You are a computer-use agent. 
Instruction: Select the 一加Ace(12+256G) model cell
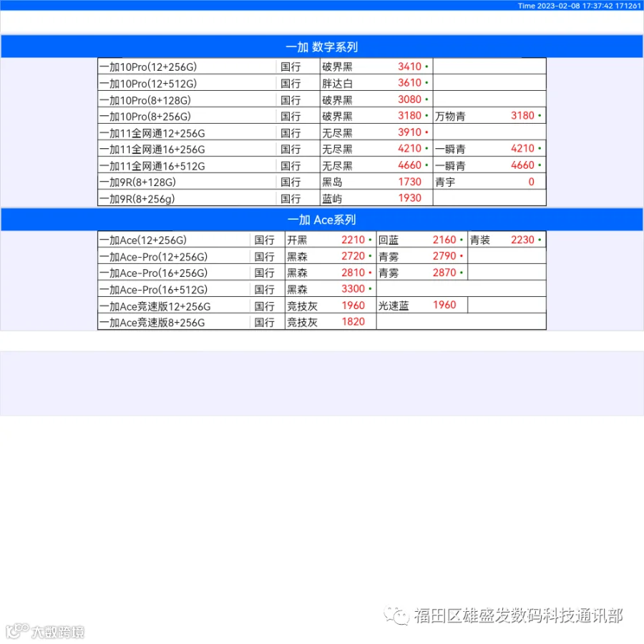pos(173,240)
